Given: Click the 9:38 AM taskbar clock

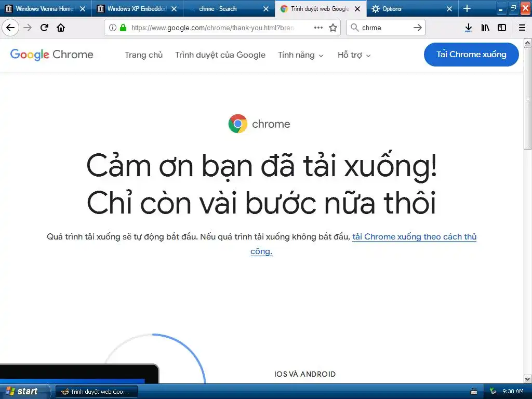Looking at the screenshot, I should (513, 392).
